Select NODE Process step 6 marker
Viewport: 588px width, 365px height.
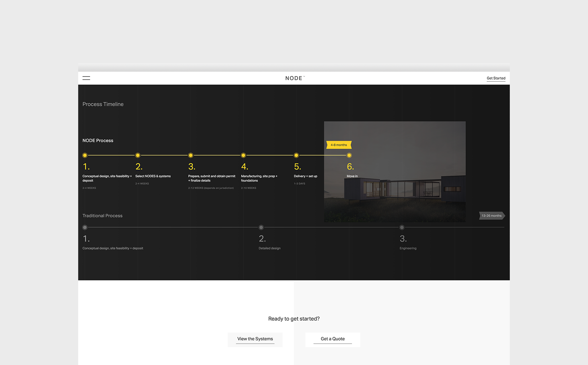[x=349, y=155]
